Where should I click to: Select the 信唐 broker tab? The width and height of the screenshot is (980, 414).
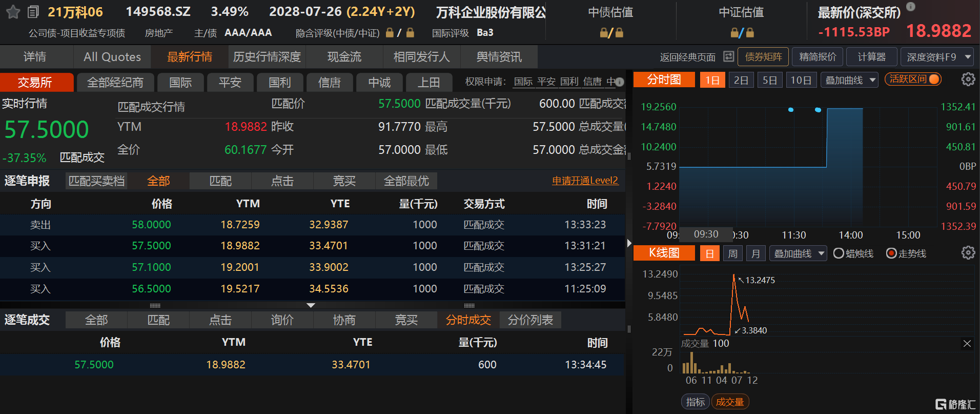click(330, 83)
